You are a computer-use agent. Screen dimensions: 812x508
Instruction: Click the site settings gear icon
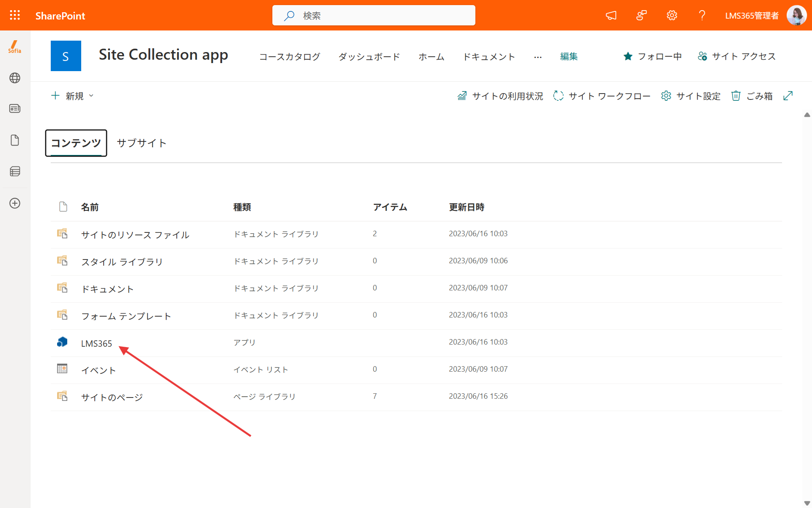(666, 96)
